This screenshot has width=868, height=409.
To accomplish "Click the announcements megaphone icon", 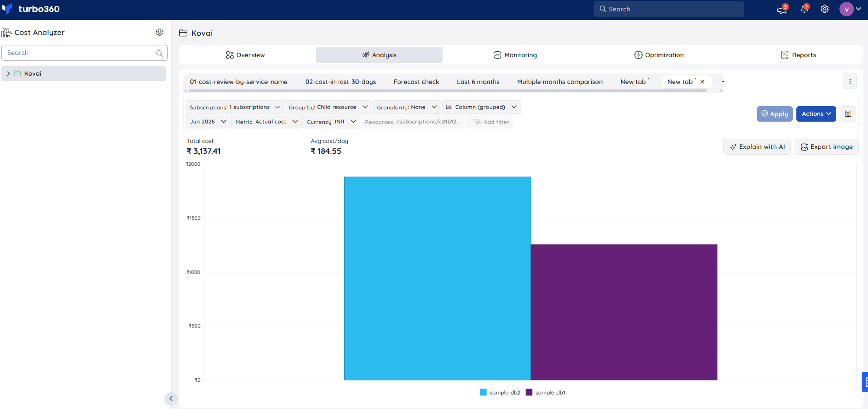I will [782, 9].
